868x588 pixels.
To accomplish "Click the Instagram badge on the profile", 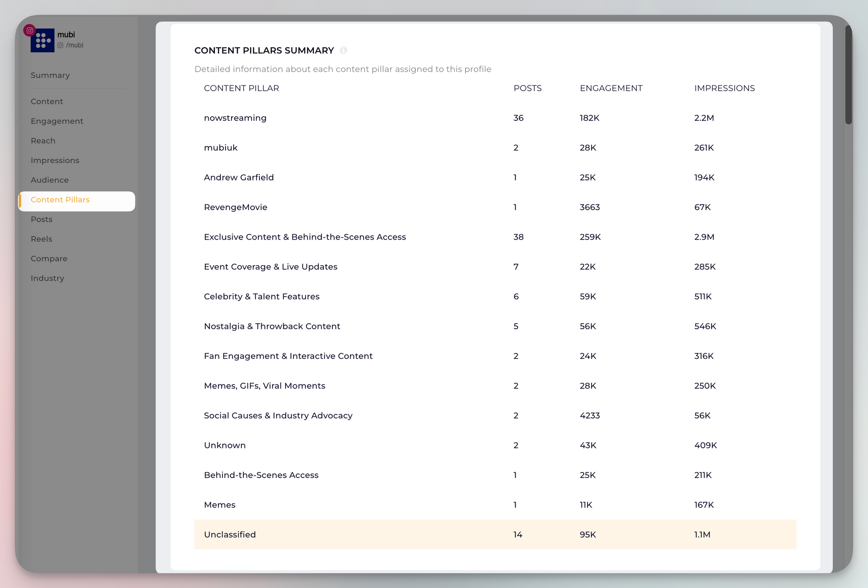I will click(30, 30).
